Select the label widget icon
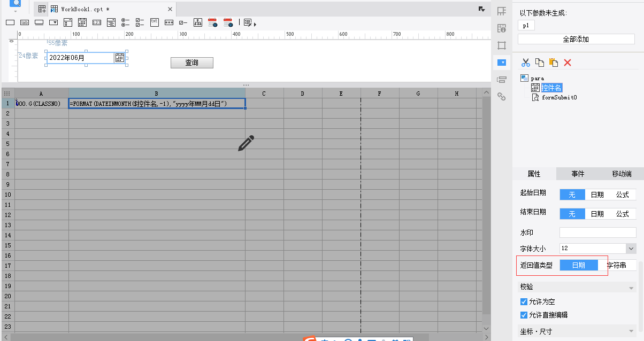The height and width of the screenshot is (341, 644). coord(25,22)
